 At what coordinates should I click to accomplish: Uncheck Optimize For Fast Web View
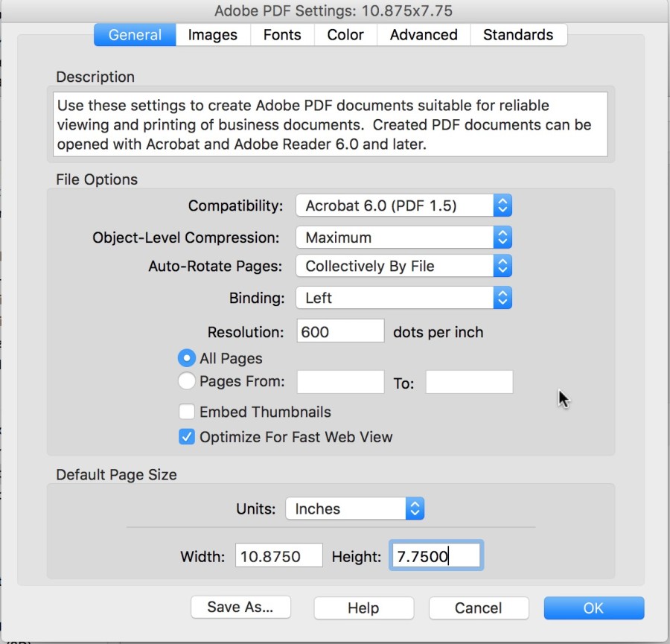point(187,437)
